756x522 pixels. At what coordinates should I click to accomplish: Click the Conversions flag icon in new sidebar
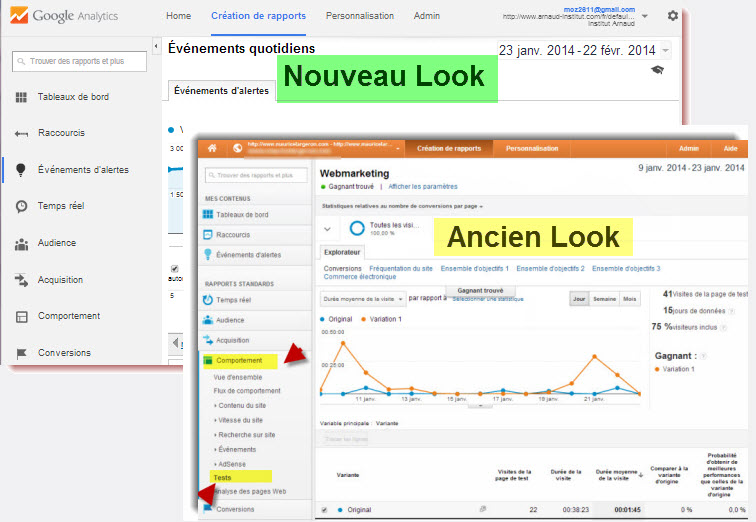click(x=21, y=353)
